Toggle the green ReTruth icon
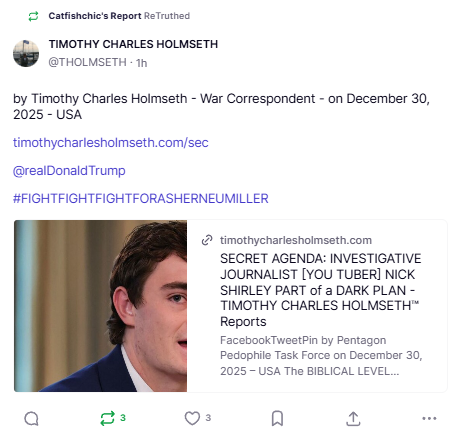This screenshot has height=435, width=460. [107, 418]
